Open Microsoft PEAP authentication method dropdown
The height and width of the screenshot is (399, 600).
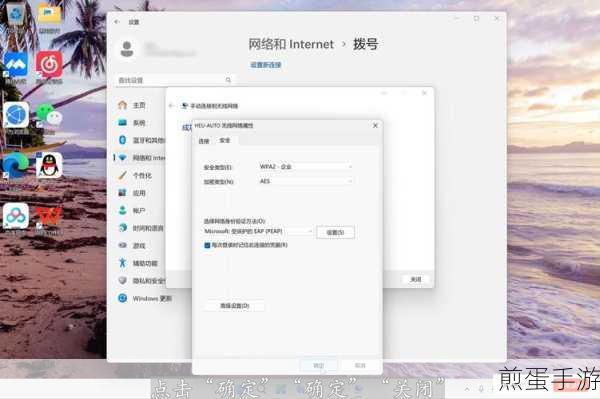(x=258, y=231)
